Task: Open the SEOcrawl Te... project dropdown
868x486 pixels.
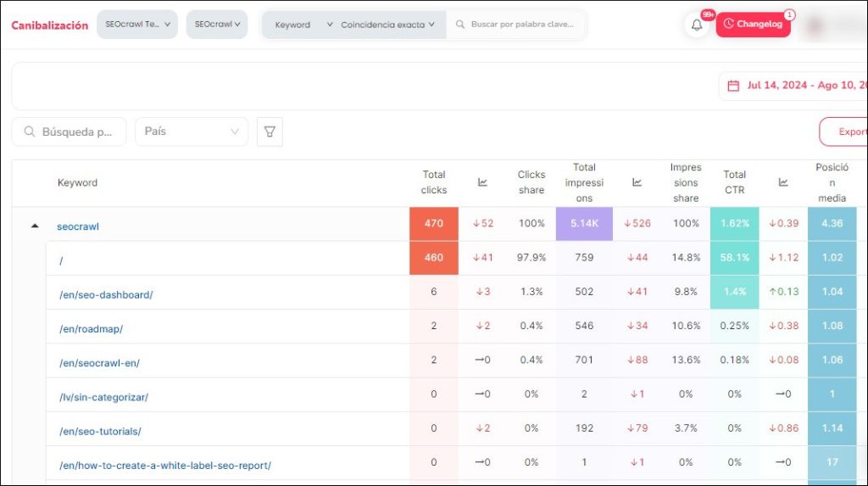Action: pyautogui.click(x=137, y=25)
